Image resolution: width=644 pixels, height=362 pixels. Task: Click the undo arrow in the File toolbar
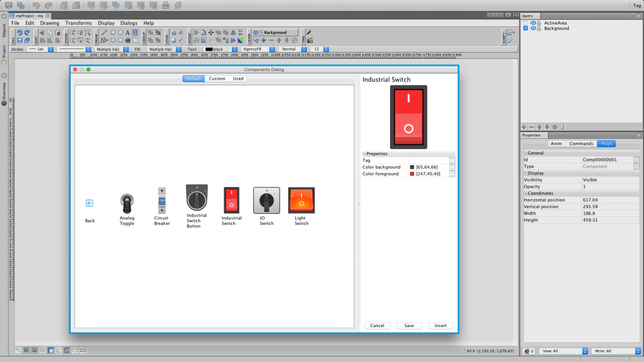(20, 33)
